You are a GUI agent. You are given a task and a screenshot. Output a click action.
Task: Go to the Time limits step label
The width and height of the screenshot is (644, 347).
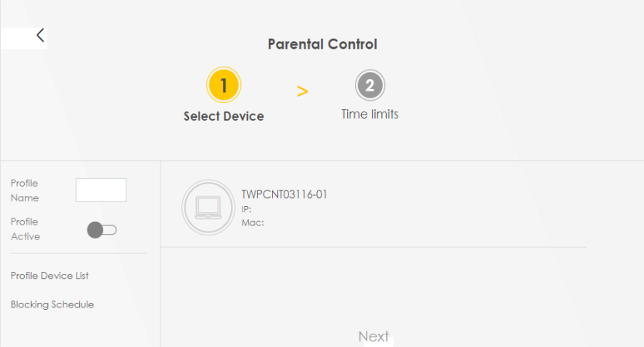pos(370,114)
